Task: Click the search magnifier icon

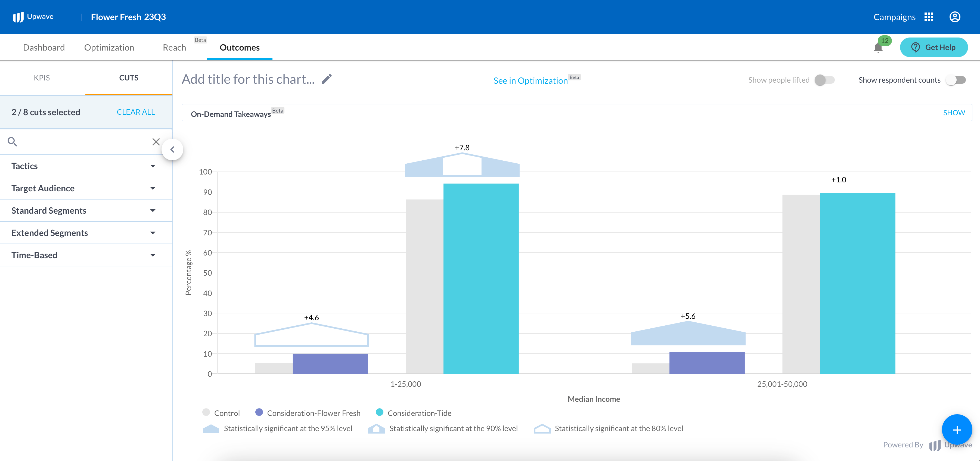Action: 13,142
